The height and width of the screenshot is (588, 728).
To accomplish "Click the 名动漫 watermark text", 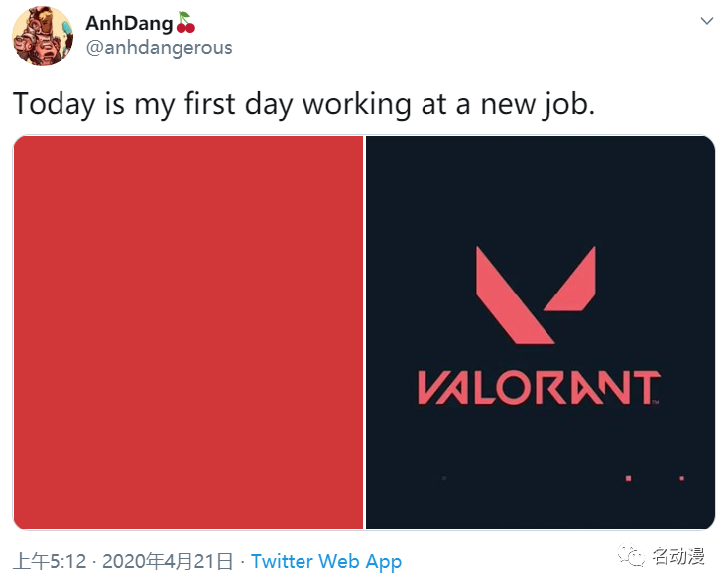I will (677, 556).
